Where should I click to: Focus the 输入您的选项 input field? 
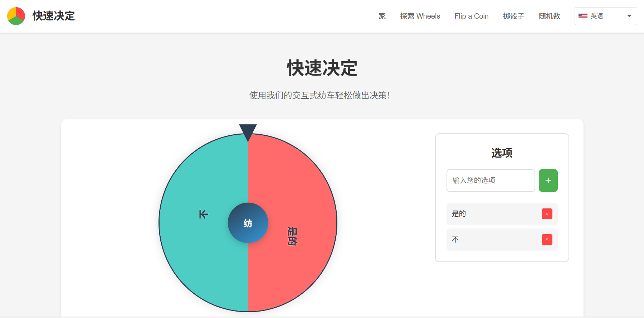tap(491, 180)
